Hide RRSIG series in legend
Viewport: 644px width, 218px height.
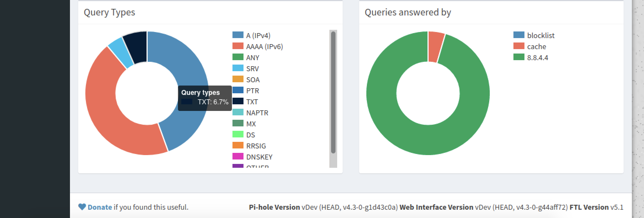click(x=256, y=146)
